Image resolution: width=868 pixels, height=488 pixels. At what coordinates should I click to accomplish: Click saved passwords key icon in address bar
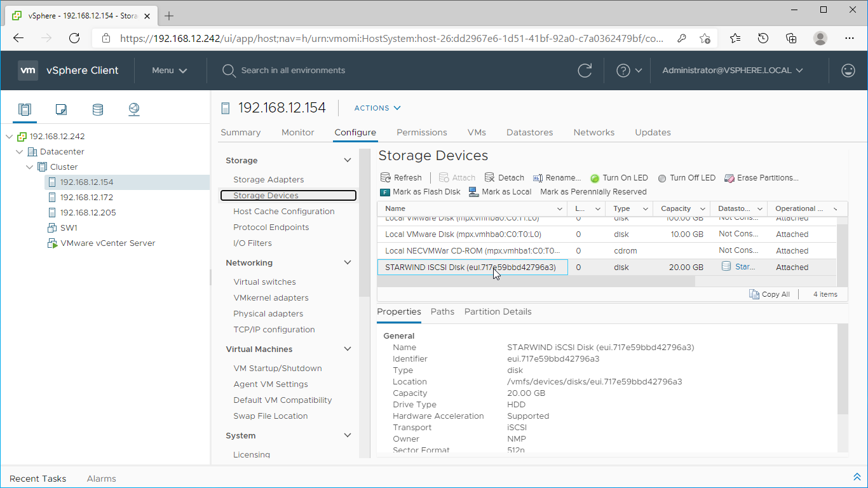coord(682,38)
